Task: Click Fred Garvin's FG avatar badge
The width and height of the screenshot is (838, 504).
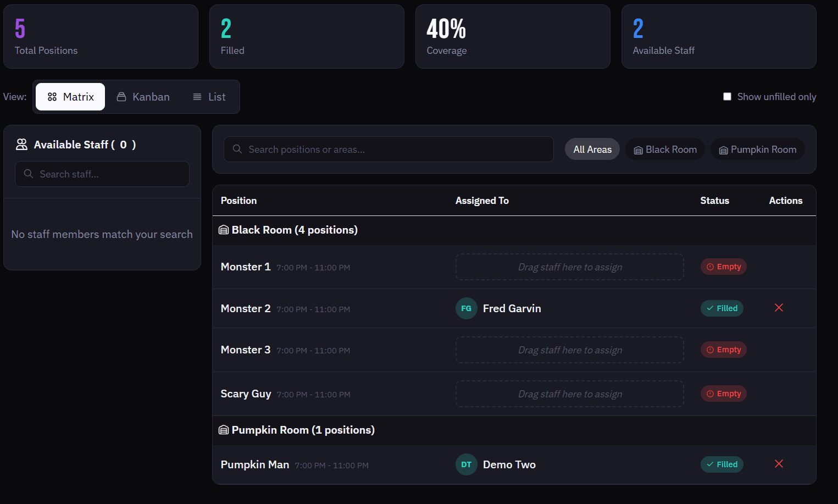Action: tap(466, 308)
